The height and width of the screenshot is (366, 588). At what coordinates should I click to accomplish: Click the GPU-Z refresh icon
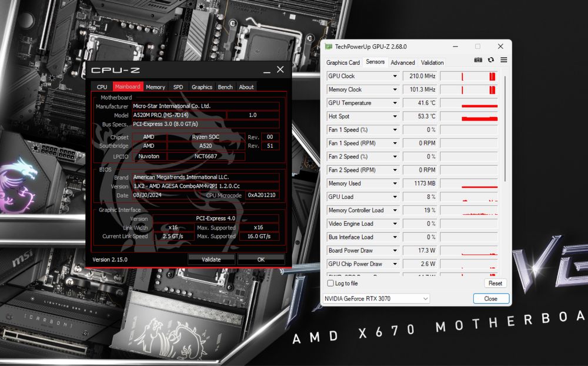tap(491, 60)
